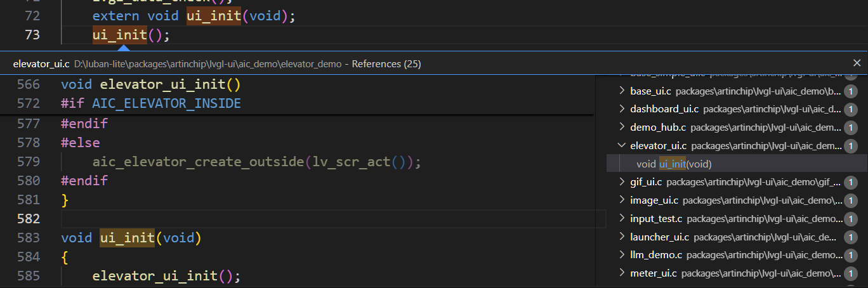Open the llm_demo.c reference file entry
This screenshot has height=288, width=868.
point(737,255)
